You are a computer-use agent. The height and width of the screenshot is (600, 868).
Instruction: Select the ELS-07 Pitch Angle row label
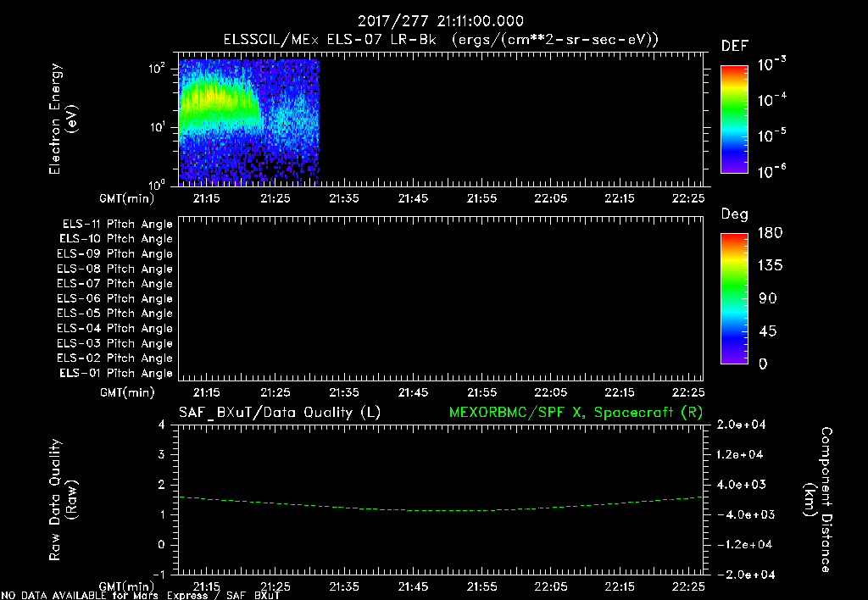pos(115,284)
